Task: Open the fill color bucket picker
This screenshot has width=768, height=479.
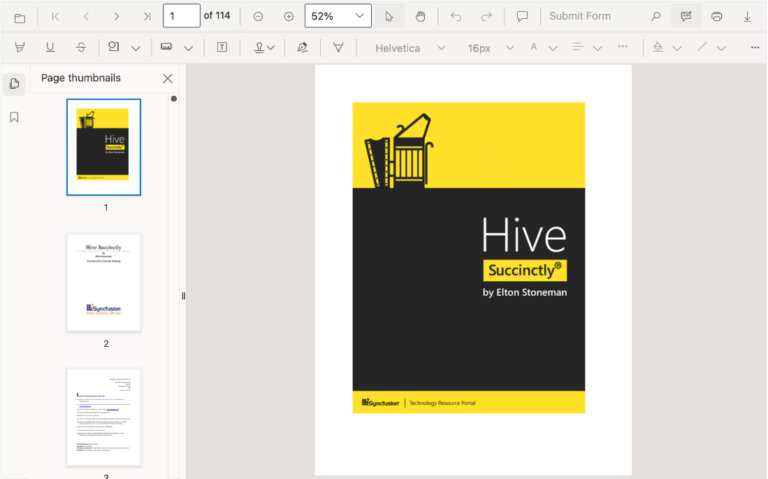Action: coord(667,48)
